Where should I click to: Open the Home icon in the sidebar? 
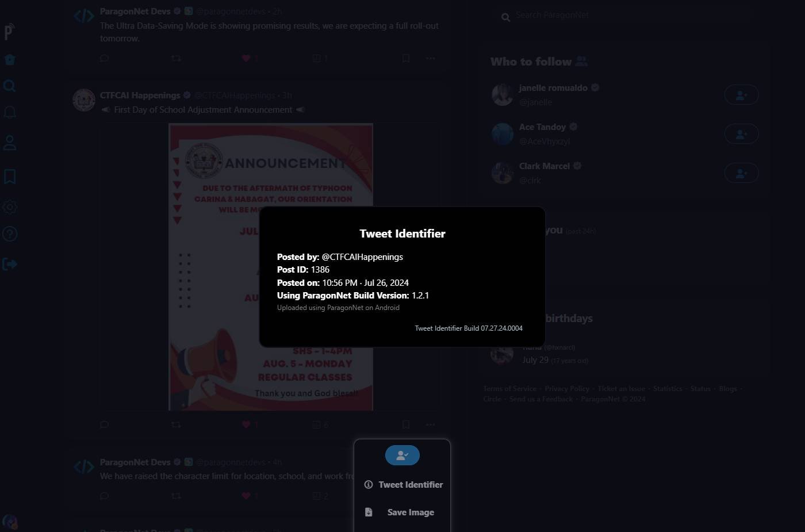tap(10, 60)
